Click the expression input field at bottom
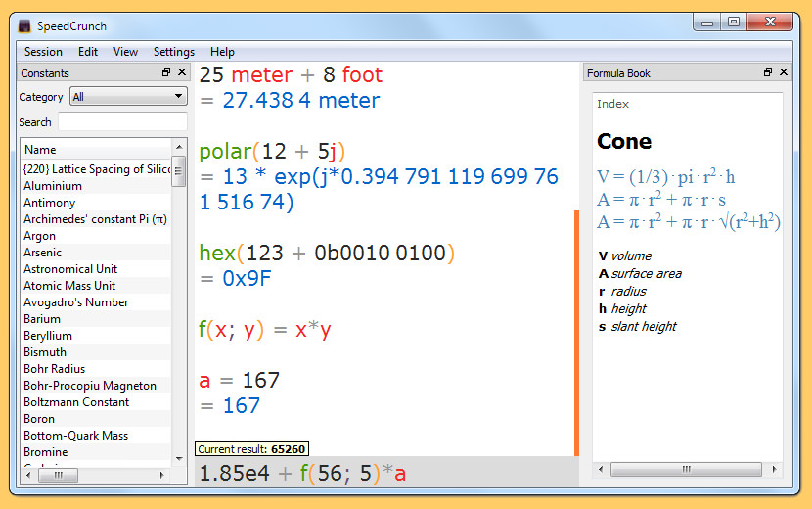The width and height of the screenshot is (812, 509). (x=386, y=473)
